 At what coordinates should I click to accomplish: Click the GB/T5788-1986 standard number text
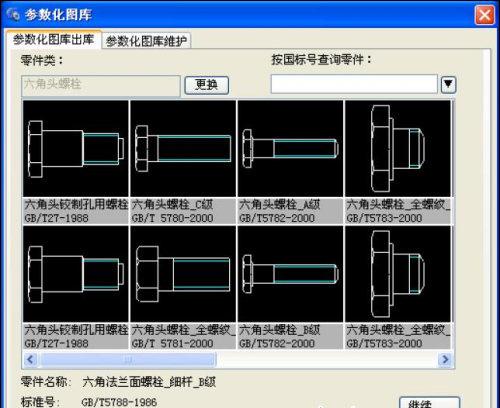click(x=119, y=402)
